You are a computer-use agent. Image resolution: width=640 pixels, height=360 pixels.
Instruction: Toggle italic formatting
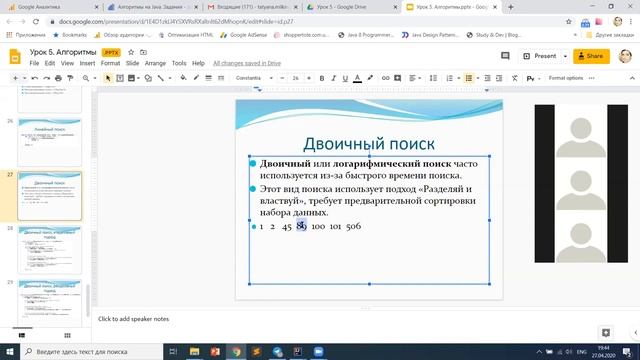tap(333, 78)
